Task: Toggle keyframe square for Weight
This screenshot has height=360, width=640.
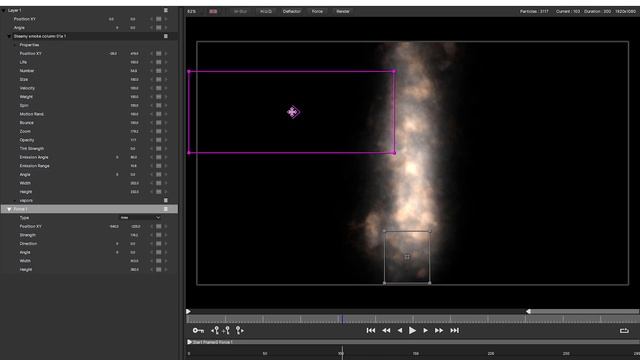Action: (159, 97)
